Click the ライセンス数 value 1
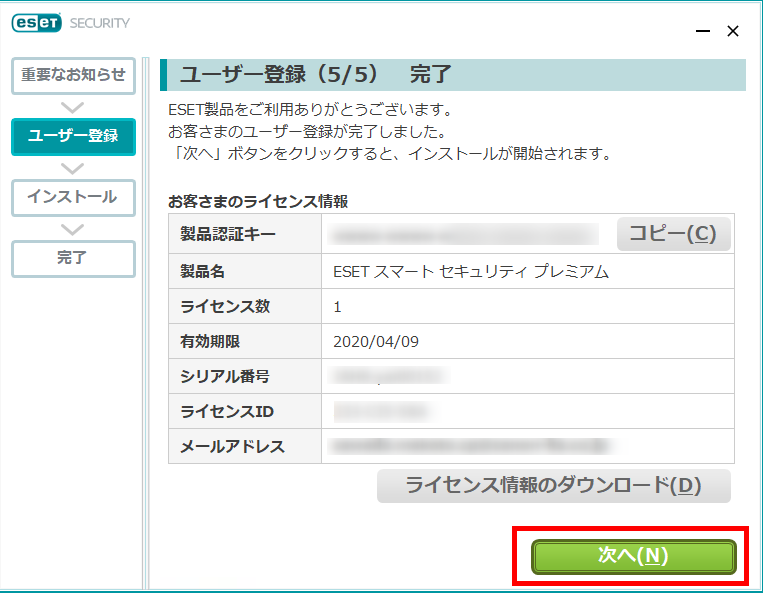The image size is (763, 593). pyautogui.click(x=337, y=307)
